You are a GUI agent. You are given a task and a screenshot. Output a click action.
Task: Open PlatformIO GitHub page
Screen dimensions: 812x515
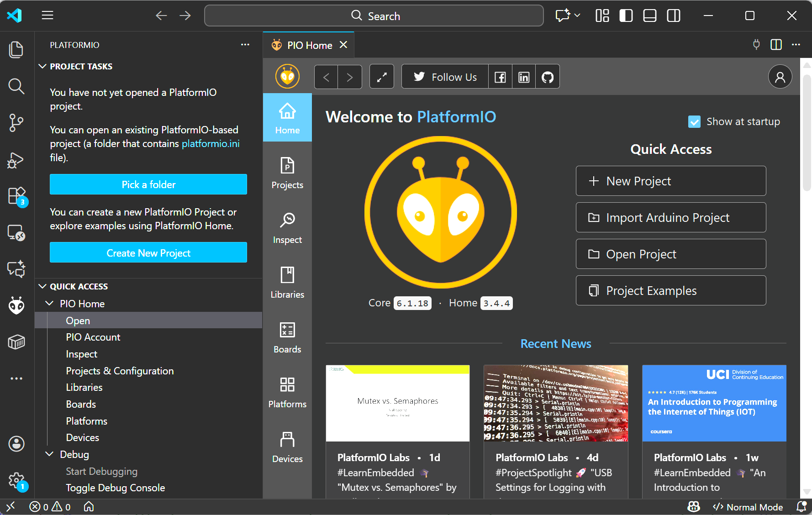tap(548, 77)
